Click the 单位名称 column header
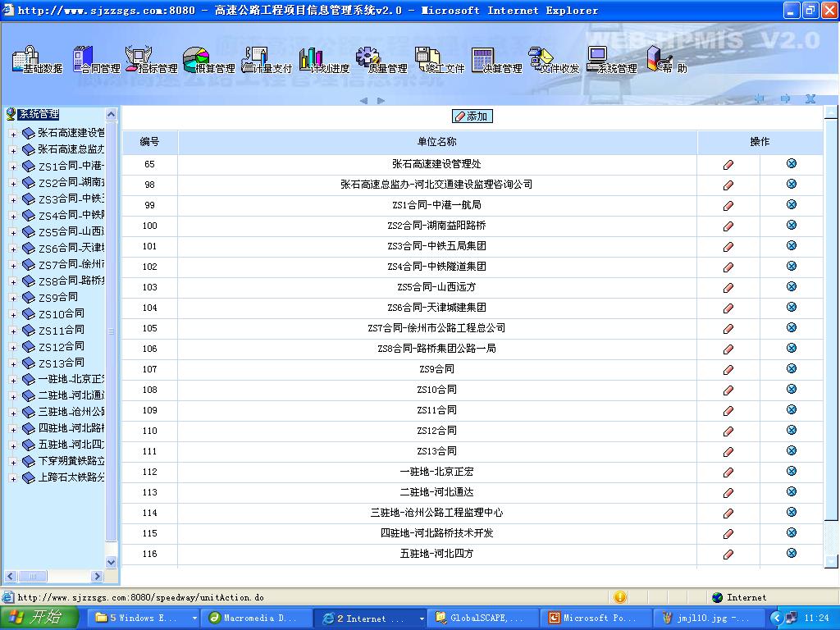The width and height of the screenshot is (840, 630). (x=437, y=142)
